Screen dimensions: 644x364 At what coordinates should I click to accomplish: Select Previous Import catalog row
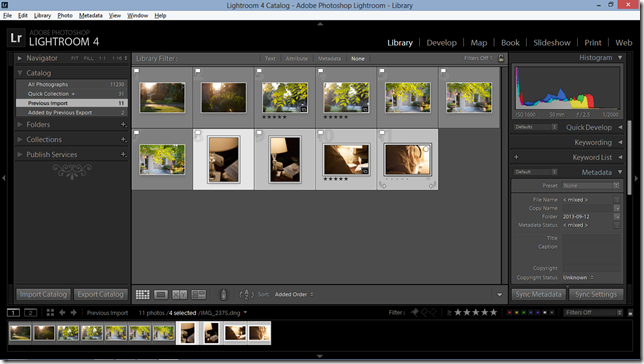72,103
